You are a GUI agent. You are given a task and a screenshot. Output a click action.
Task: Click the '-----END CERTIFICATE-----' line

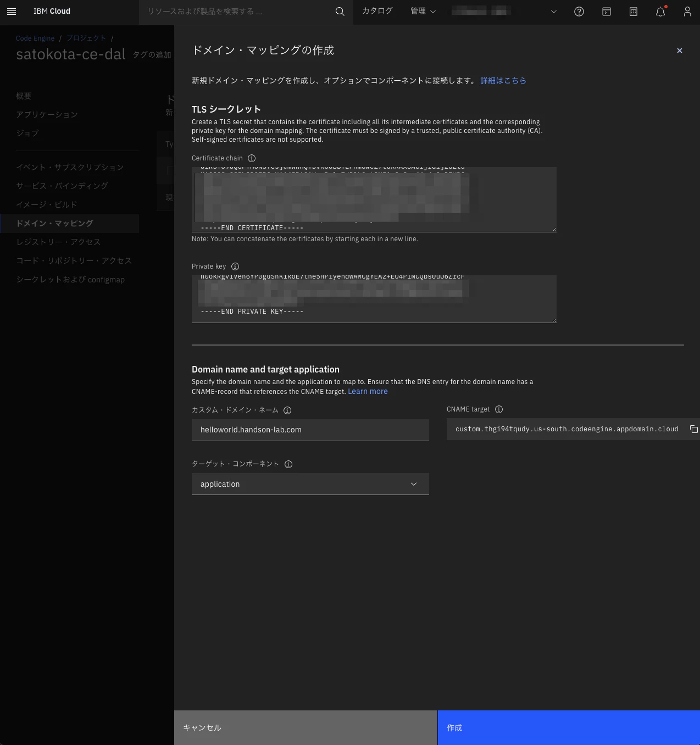click(x=252, y=228)
